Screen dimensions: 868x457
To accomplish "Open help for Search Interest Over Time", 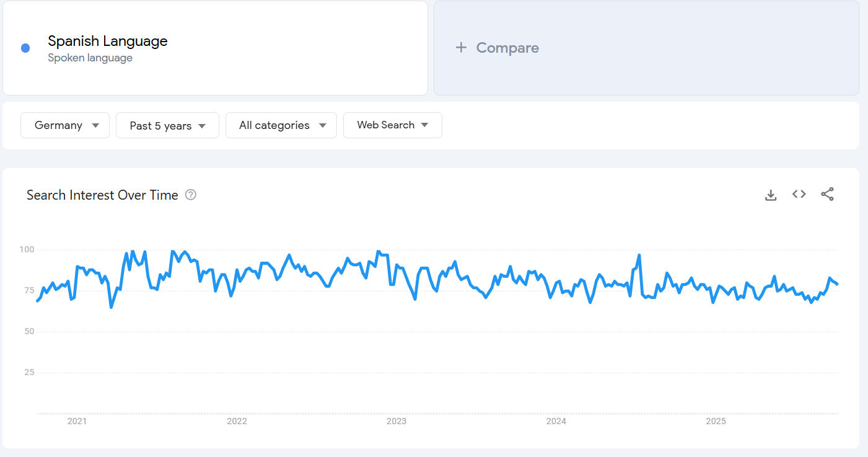I will [191, 195].
